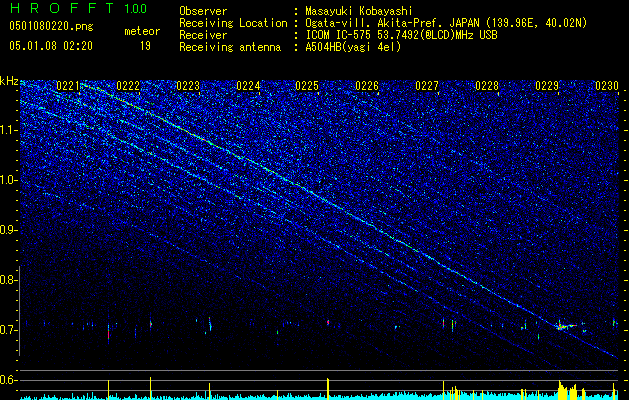Click the 0228 time marker
The image size is (629, 400).
pos(487,85)
